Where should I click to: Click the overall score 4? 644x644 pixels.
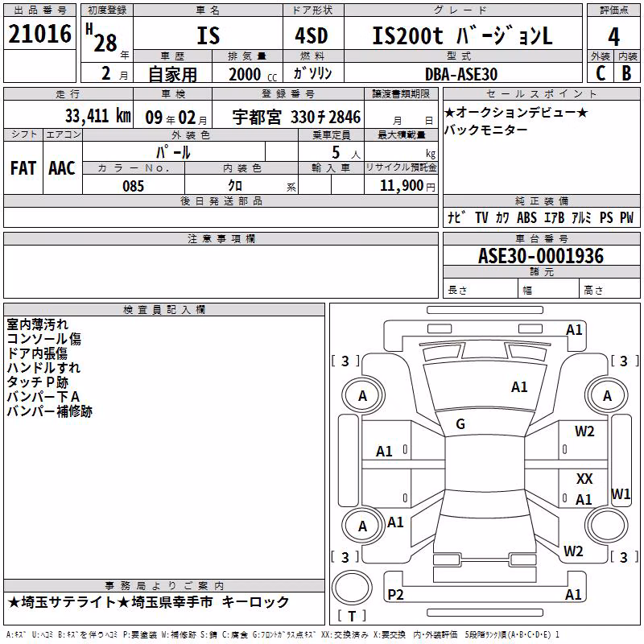pyautogui.click(x=613, y=36)
